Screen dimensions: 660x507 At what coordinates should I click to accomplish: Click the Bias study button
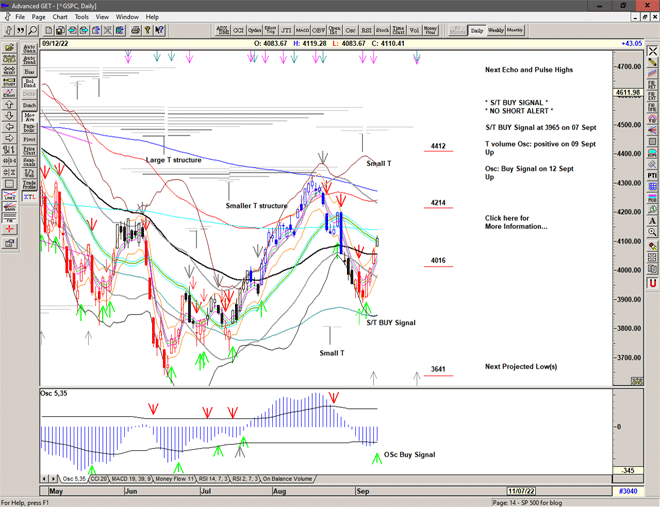29,72
